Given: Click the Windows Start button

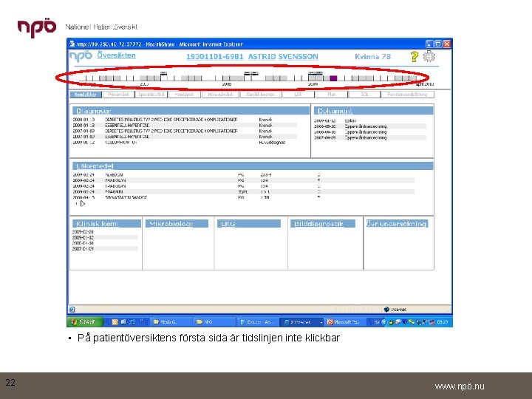Looking at the screenshot, I should 85,321.
